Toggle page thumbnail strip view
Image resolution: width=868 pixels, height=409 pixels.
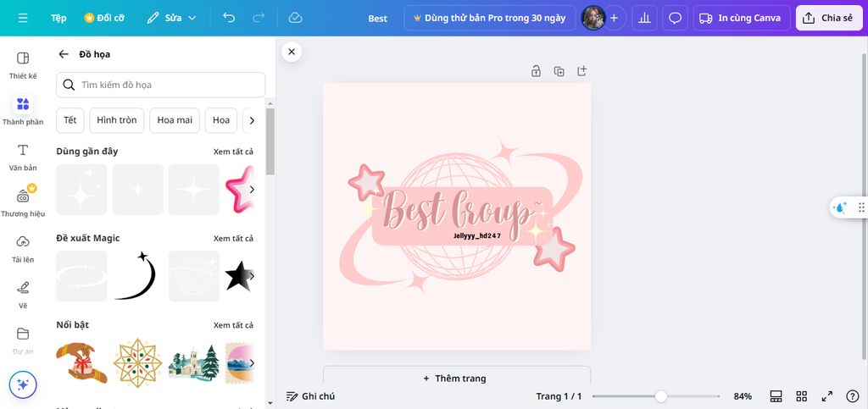click(x=776, y=396)
